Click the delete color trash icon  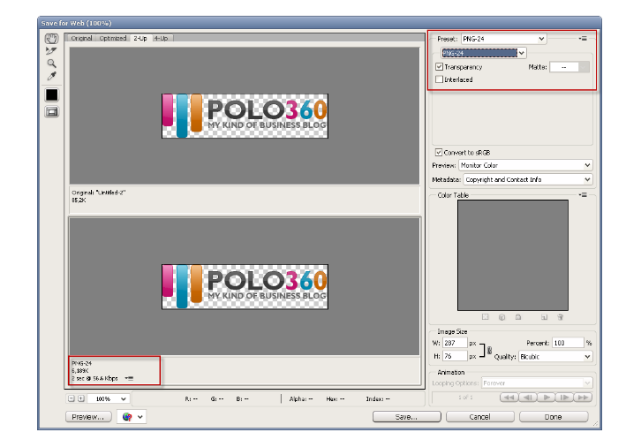560,317
